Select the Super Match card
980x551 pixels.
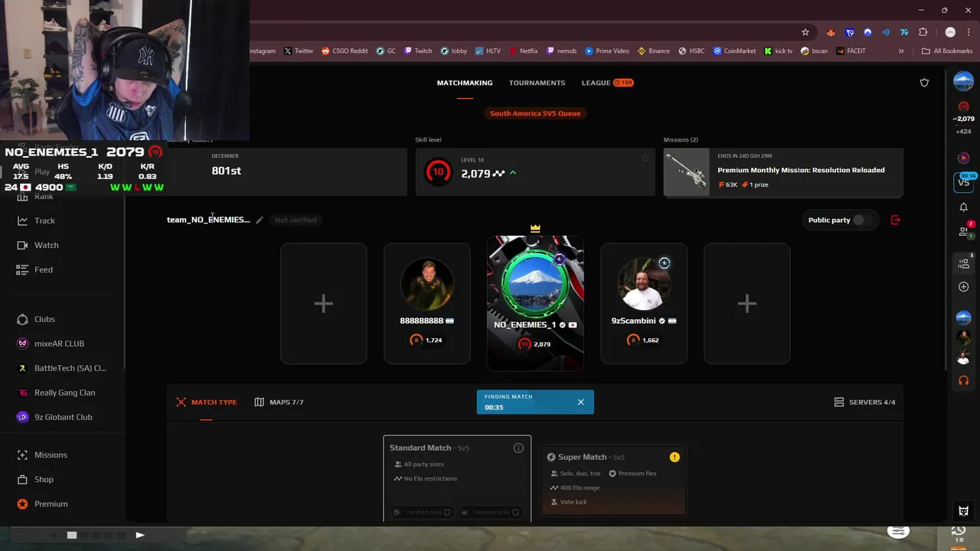613,481
